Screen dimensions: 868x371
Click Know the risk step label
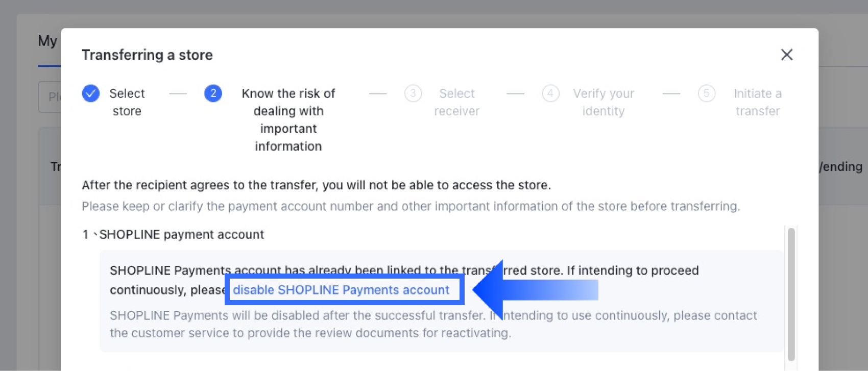click(x=288, y=120)
